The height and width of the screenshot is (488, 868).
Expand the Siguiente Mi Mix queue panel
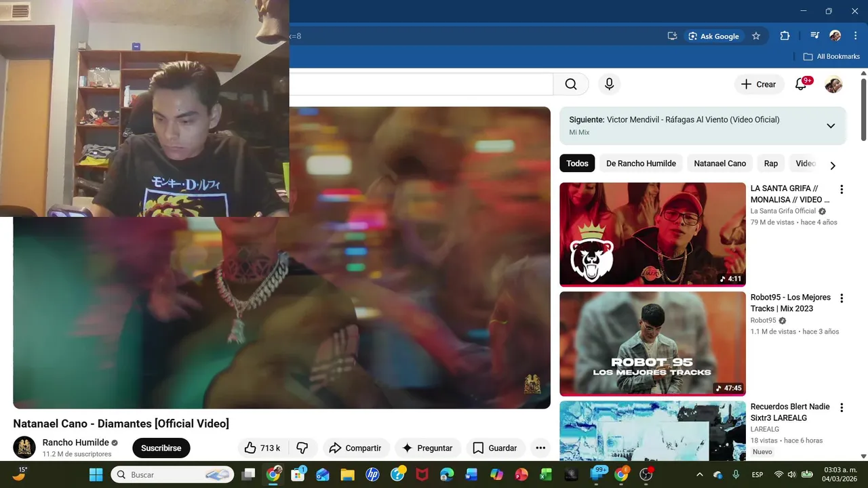point(831,125)
